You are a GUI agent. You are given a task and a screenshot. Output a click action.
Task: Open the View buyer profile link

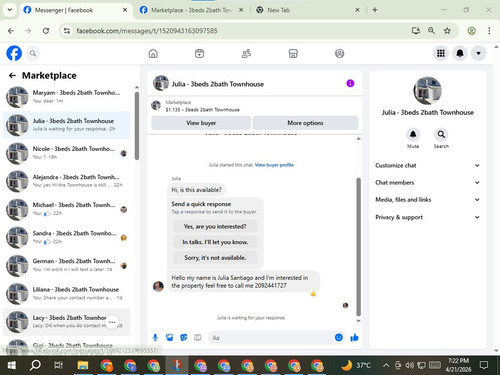click(x=274, y=165)
